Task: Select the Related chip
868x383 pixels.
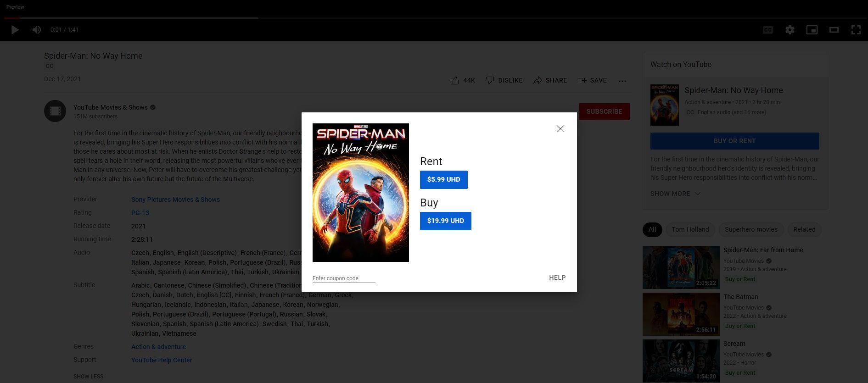Action: pos(804,229)
